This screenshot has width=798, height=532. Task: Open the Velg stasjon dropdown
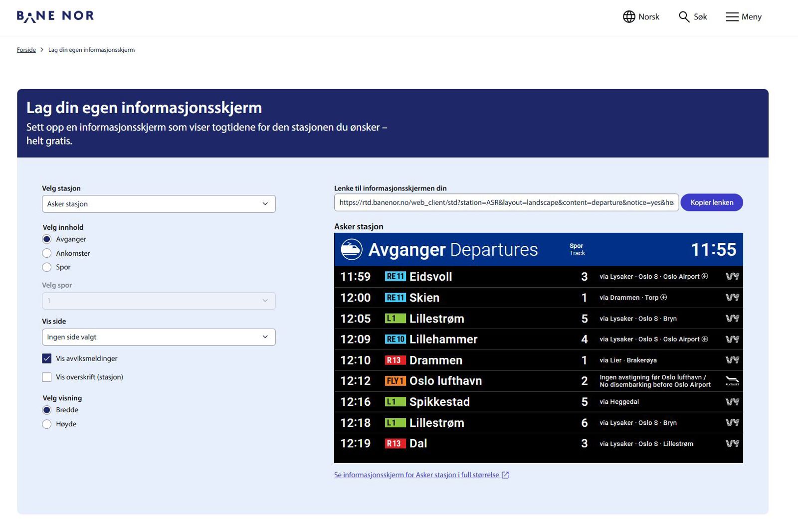159,204
